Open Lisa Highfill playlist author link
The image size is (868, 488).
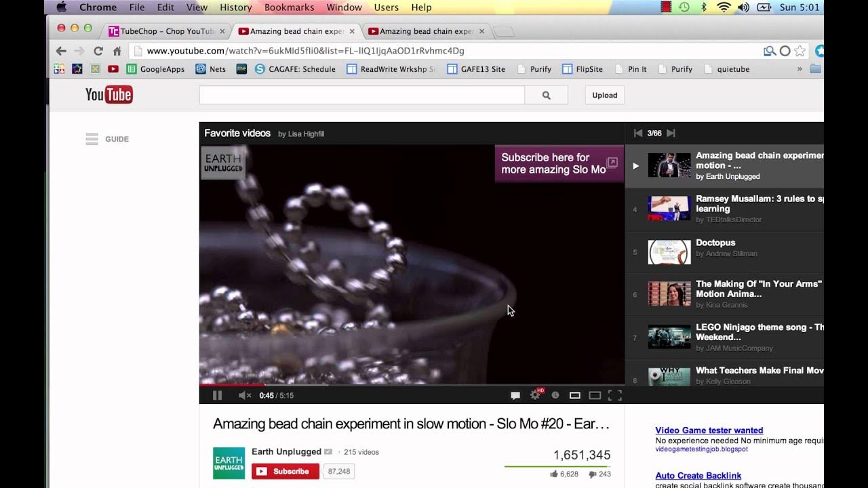click(306, 134)
